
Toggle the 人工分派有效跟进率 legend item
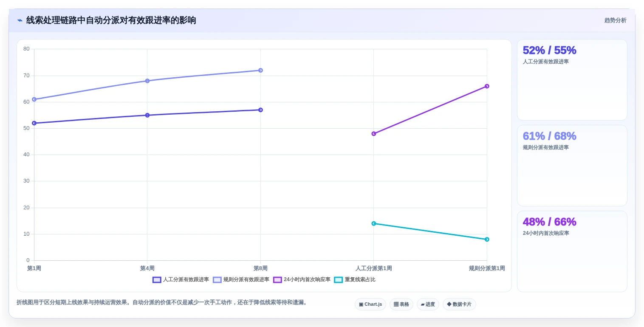tap(181, 280)
